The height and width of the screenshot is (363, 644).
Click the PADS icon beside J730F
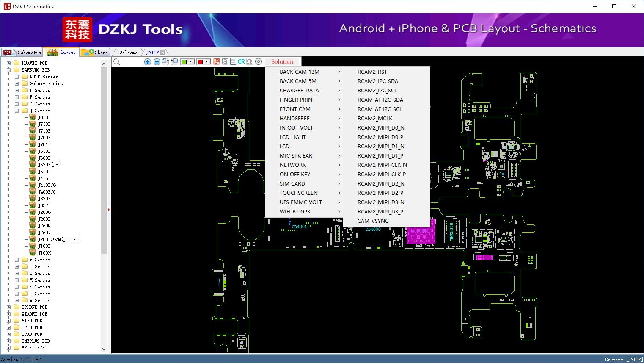pos(33,124)
